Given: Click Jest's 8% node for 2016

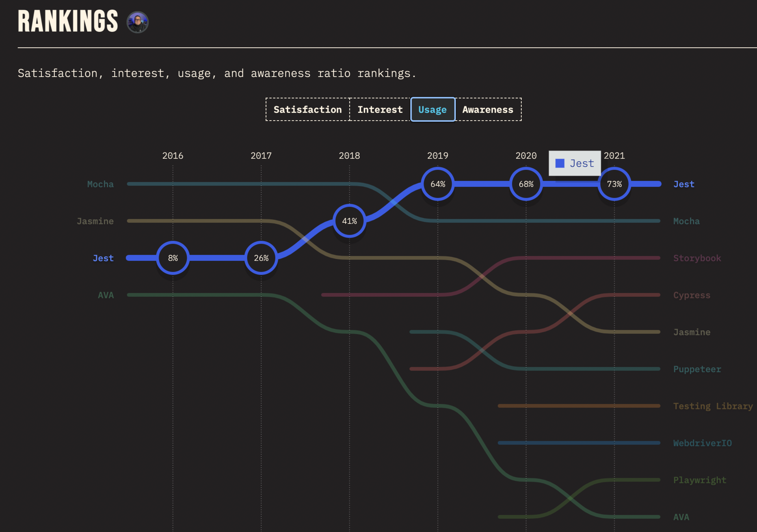Looking at the screenshot, I should 173,258.
